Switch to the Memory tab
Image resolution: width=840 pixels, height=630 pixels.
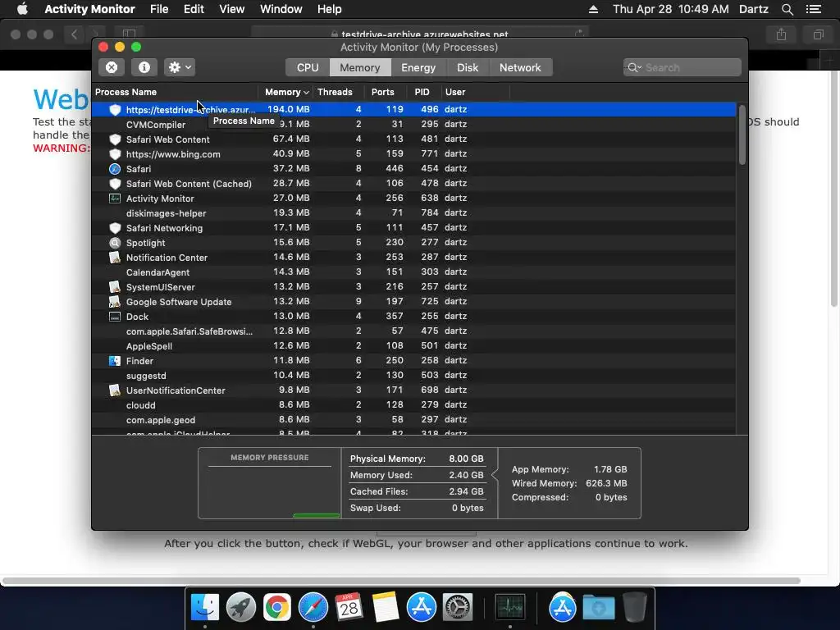360,67
